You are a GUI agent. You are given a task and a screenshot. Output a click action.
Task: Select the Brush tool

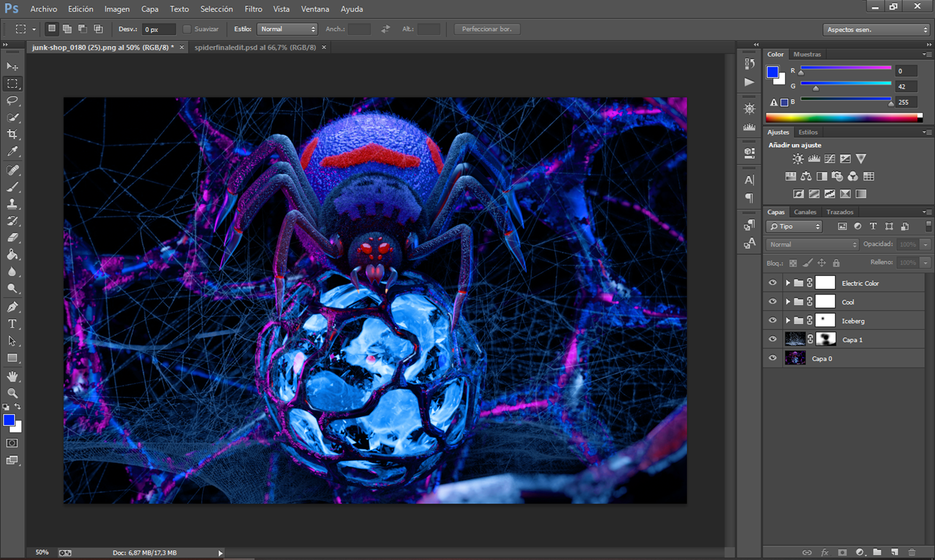click(12, 187)
